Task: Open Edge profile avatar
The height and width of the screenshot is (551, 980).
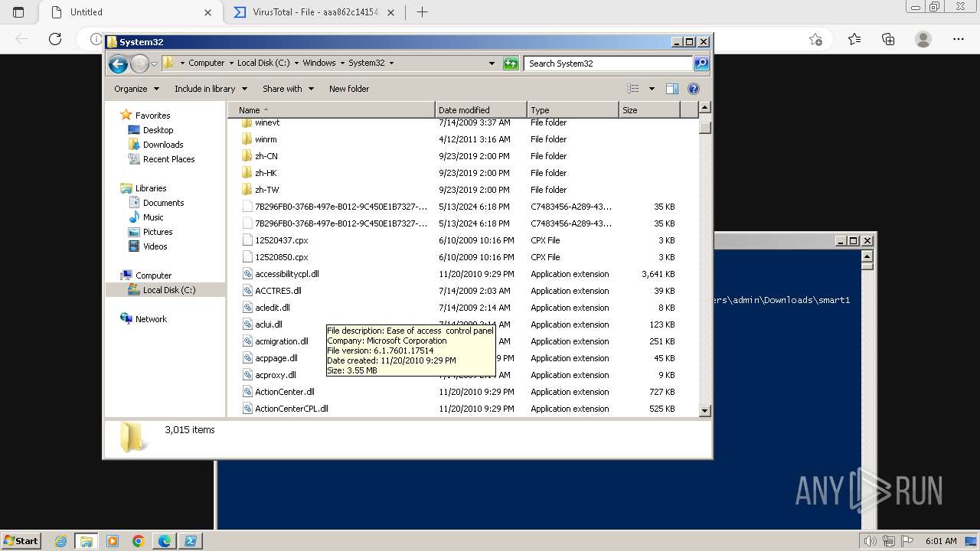Action: 923,39
